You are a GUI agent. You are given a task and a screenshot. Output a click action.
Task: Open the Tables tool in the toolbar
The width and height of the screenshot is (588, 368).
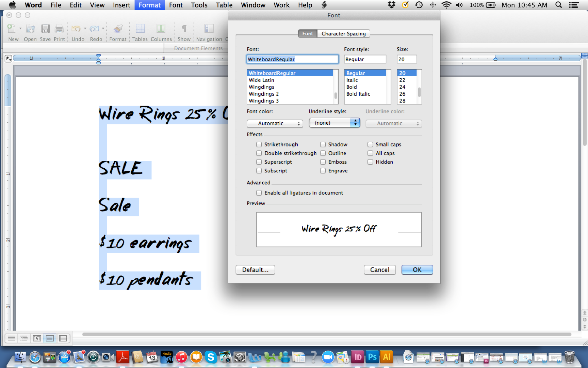(x=140, y=29)
